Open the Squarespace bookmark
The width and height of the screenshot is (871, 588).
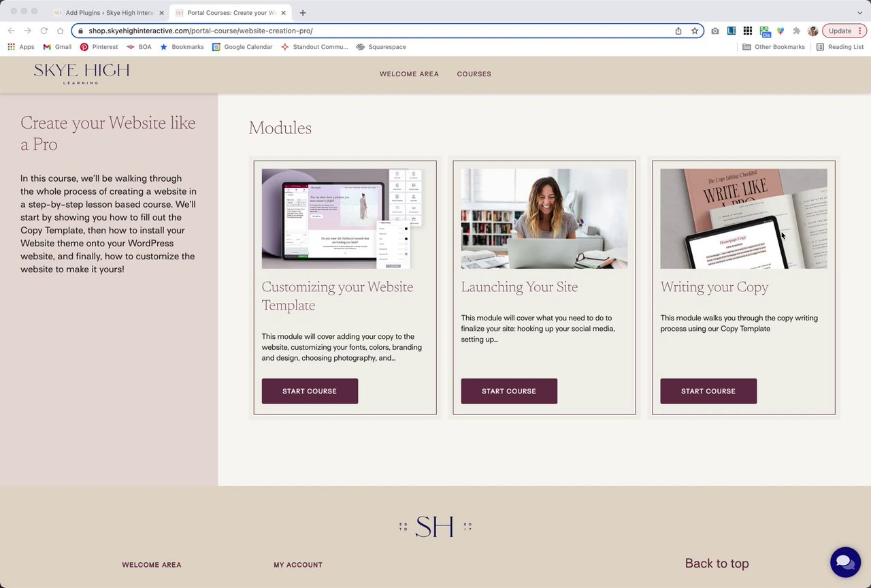381,47
